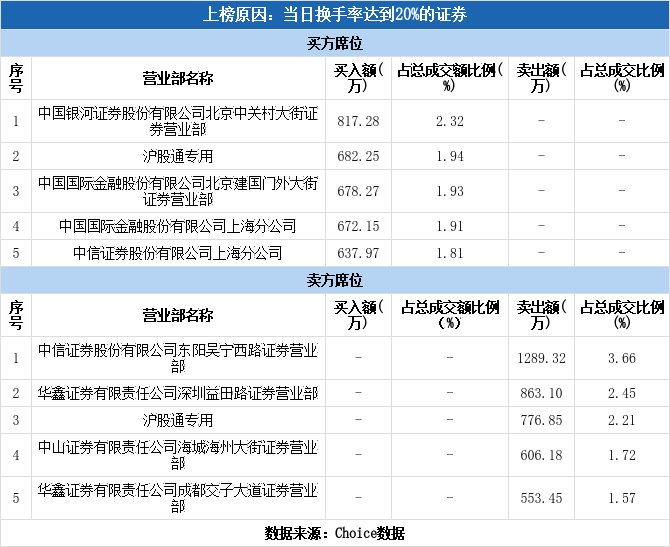670x547 pixels.
Task: Select 中山证券有限责任公司海城海州大街证券营业部
Action: (178, 455)
